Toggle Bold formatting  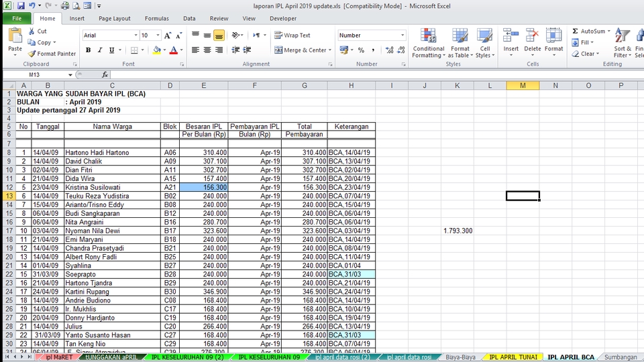88,50
